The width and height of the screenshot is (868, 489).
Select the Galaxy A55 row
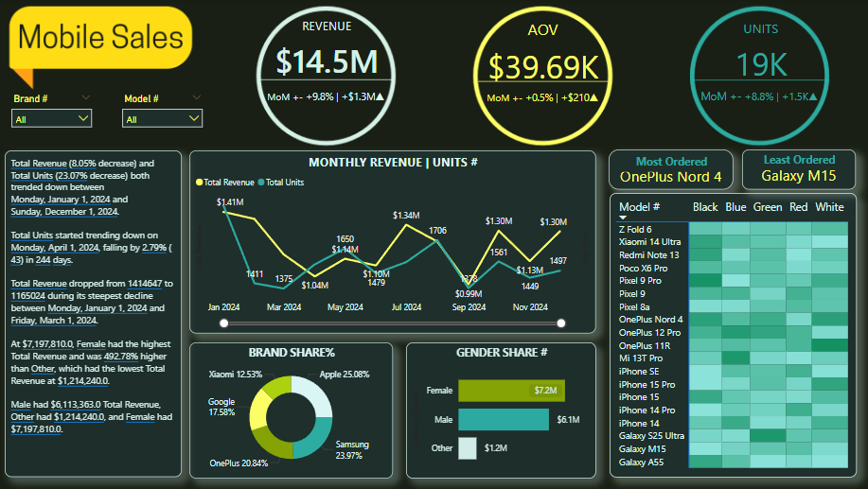point(733,462)
